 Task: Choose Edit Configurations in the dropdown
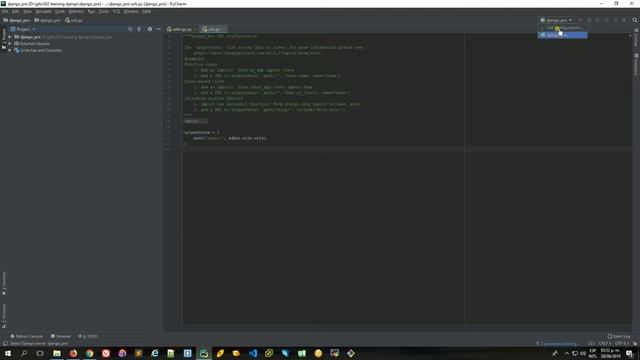tap(562, 28)
